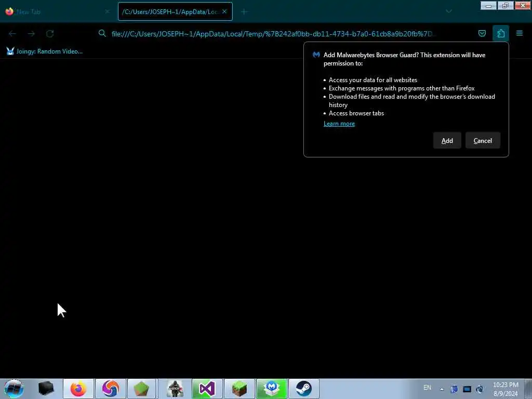Open the Minecraft grass block taskbar icon
This screenshot has height=399, width=532.
tap(239, 389)
